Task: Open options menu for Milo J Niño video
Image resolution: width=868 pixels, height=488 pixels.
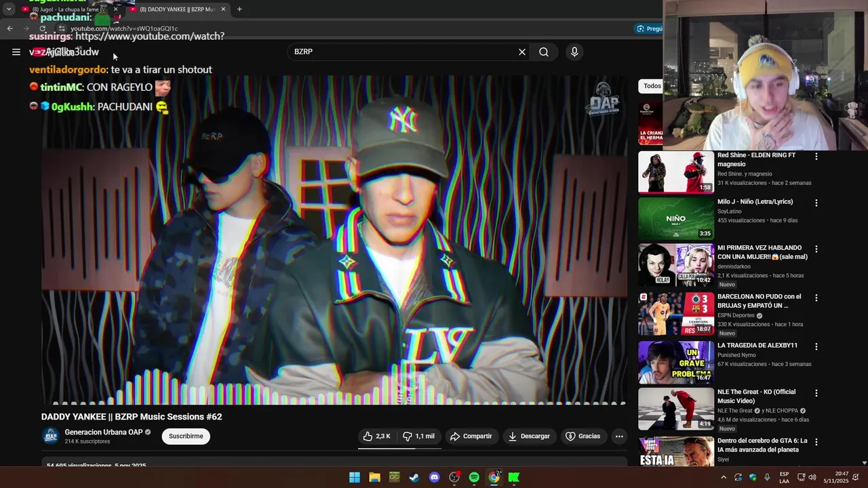Action: click(816, 203)
